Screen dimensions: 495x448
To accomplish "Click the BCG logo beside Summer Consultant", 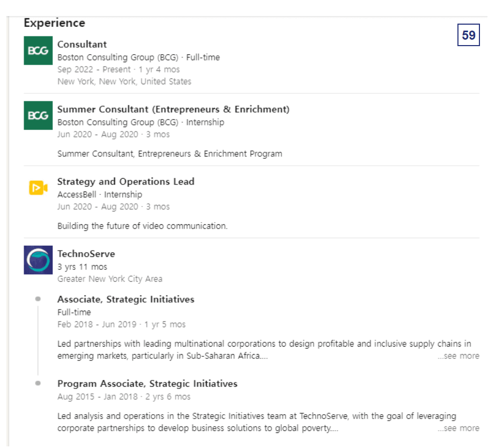I will pos(38,115).
